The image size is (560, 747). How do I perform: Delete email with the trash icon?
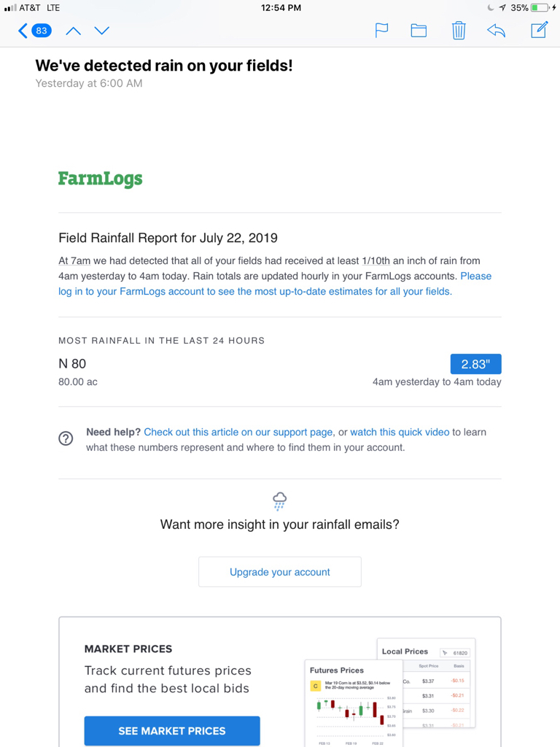coord(459,31)
